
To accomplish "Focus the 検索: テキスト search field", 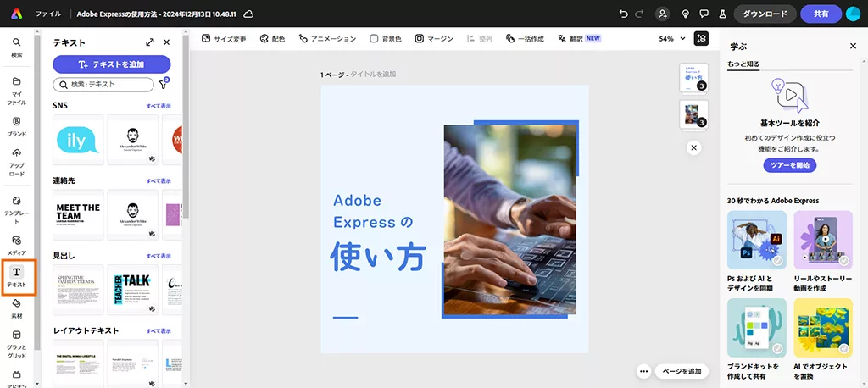I will (x=103, y=84).
